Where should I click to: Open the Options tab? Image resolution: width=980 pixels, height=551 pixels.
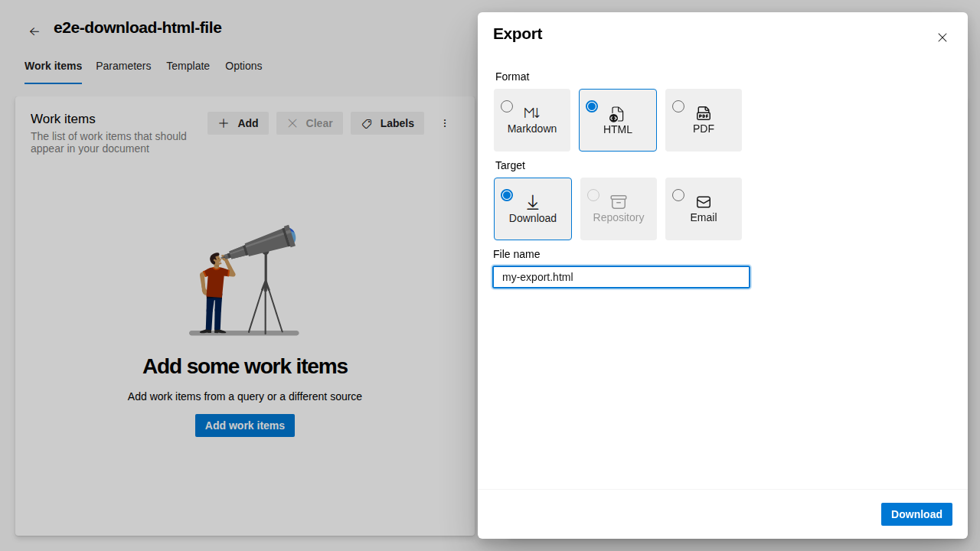coord(243,66)
